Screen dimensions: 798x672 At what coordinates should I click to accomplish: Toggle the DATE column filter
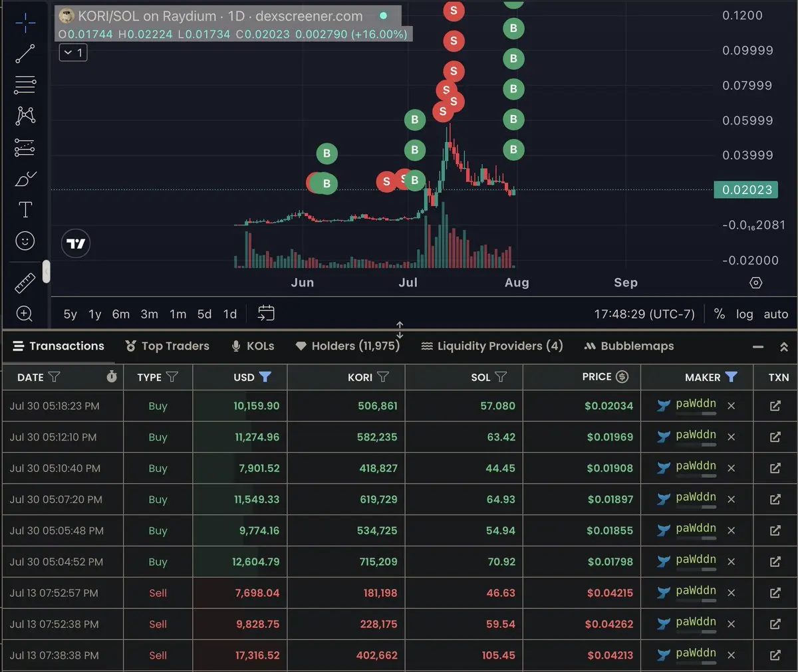point(55,377)
